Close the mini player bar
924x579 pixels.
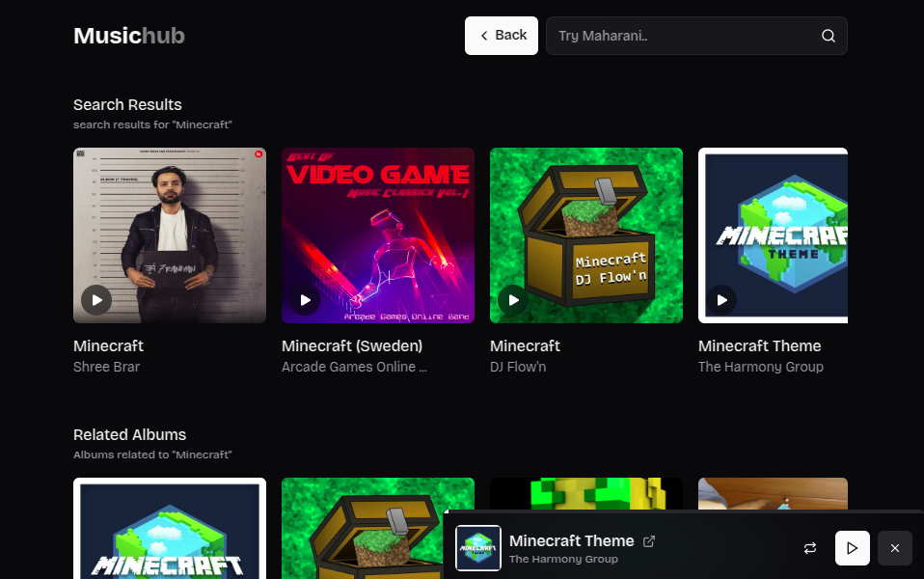tap(894, 548)
